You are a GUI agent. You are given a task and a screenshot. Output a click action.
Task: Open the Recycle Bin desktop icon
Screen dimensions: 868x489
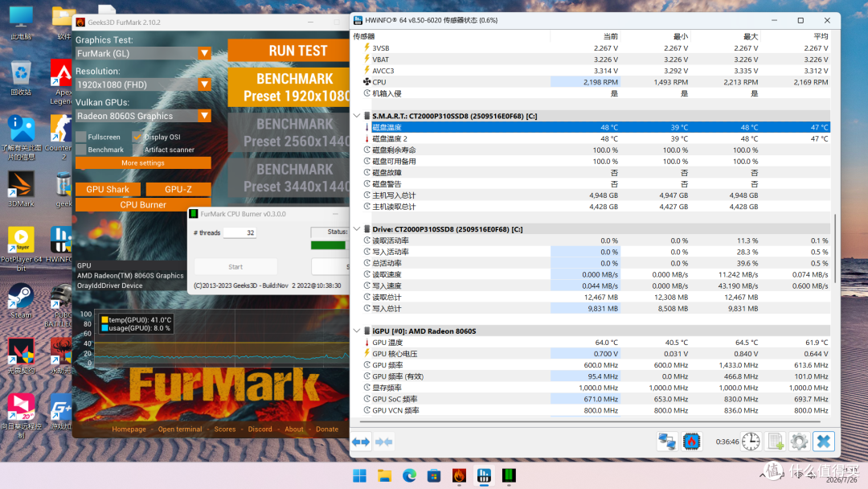pyautogui.click(x=21, y=78)
